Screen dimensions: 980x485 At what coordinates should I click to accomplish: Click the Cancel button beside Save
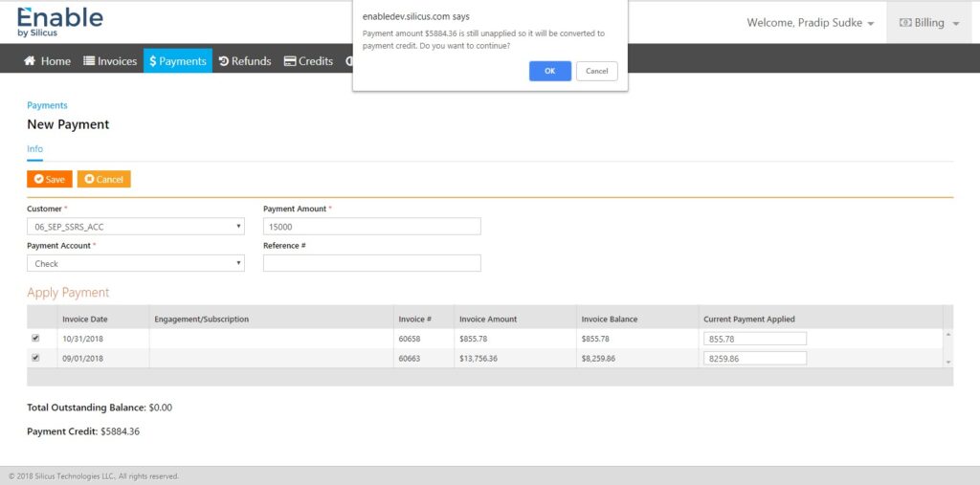[103, 180]
